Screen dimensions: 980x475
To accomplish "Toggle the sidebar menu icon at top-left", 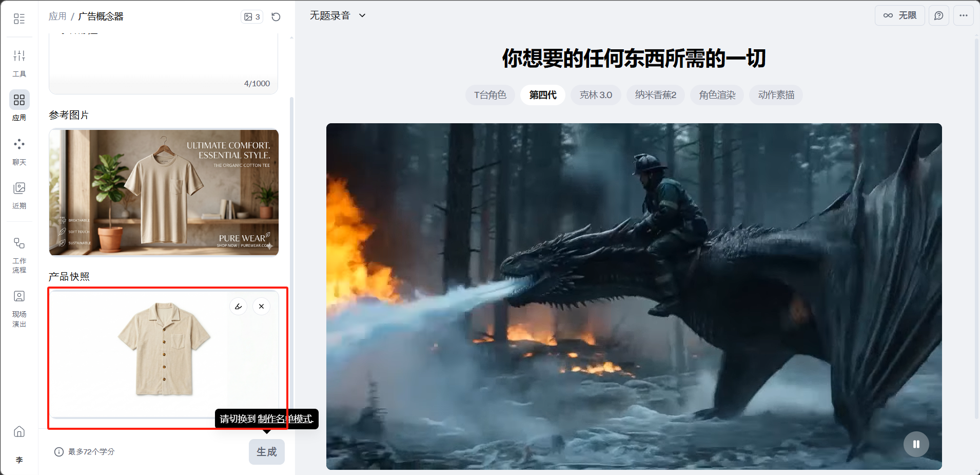I will (19, 19).
